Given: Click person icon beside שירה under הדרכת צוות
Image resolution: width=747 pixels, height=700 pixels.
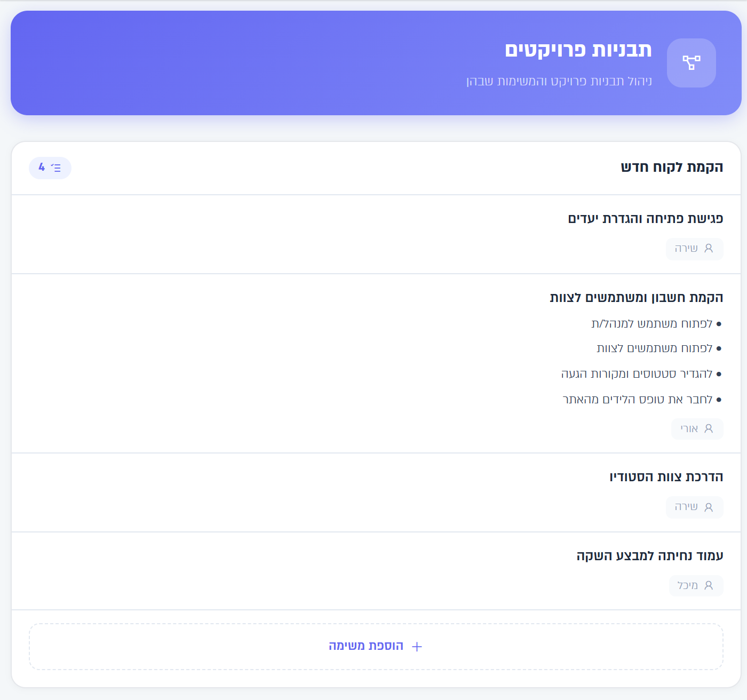Looking at the screenshot, I should click(709, 507).
